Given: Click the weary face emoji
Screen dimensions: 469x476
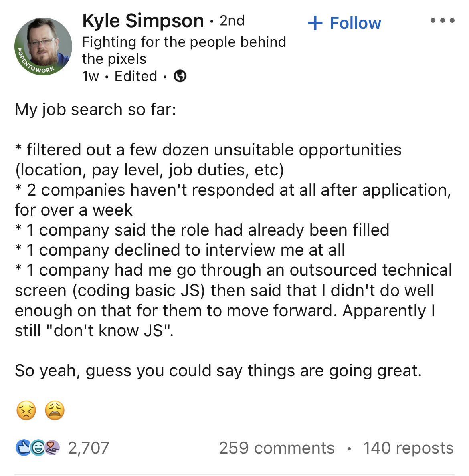Looking at the screenshot, I should pyautogui.click(x=55, y=411).
